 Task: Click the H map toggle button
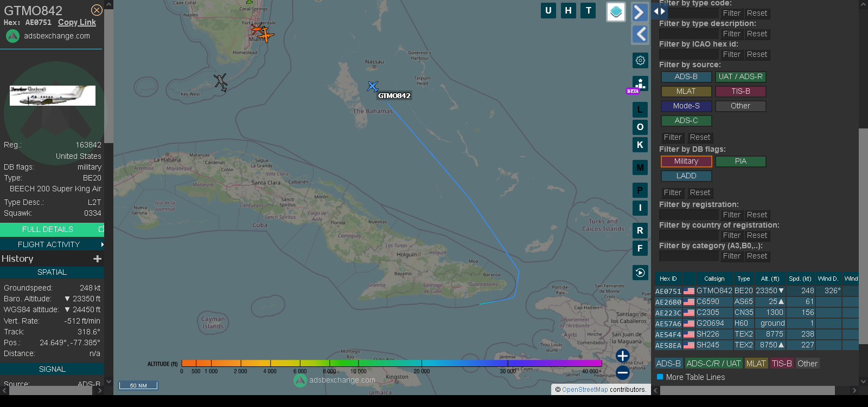point(568,10)
